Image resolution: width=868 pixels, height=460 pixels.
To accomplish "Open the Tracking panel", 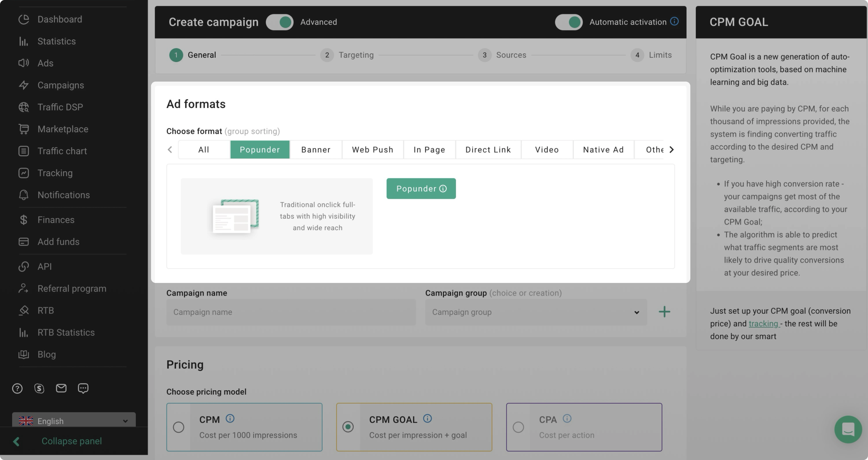I will [55, 173].
